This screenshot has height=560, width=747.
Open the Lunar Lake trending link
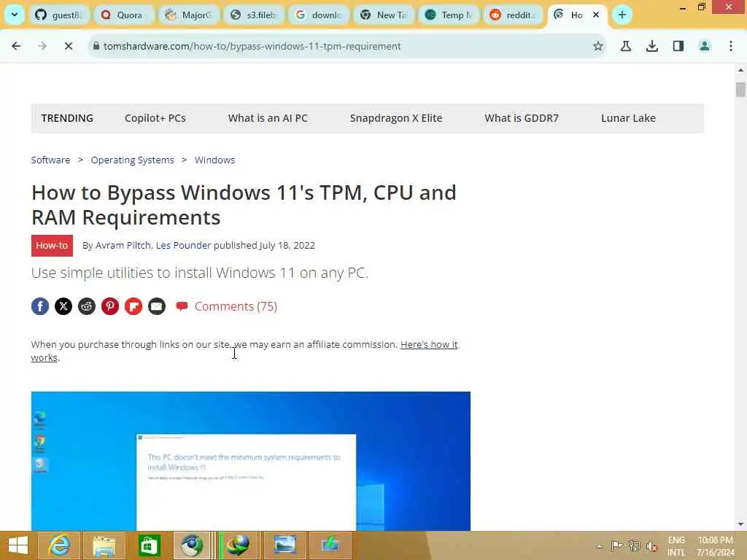(628, 118)
